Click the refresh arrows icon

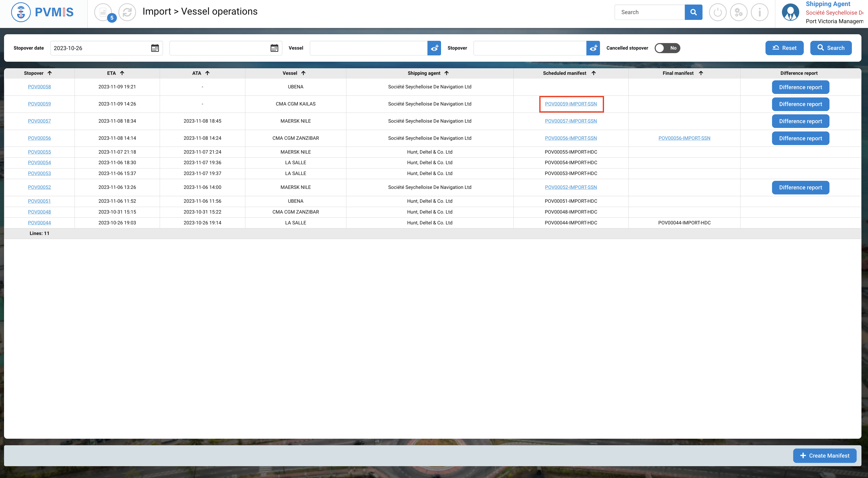pos(127,12)
